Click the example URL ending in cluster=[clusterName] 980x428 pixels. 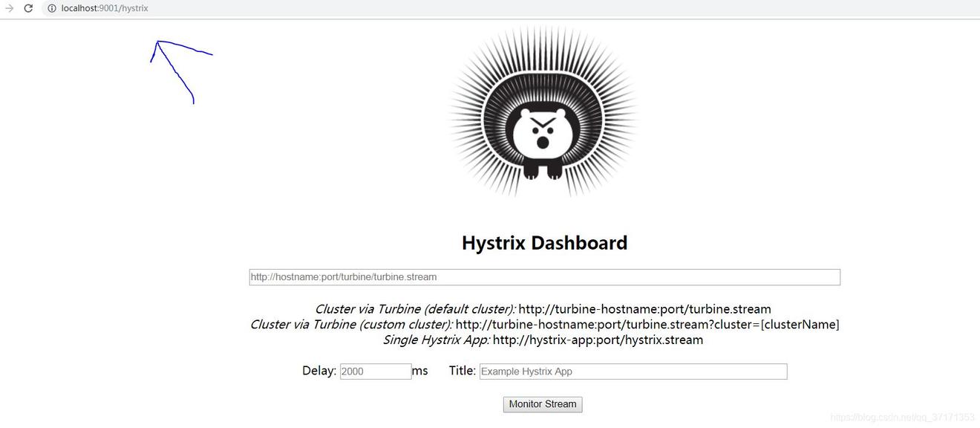coord(647,325)
